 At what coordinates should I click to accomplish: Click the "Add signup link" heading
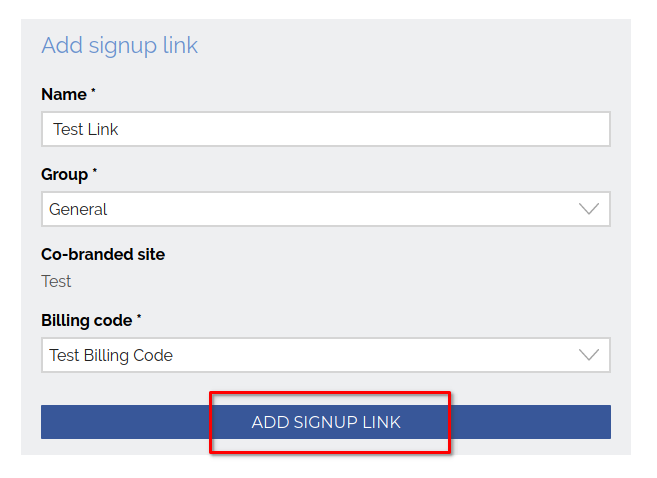[x=119, y=46]
